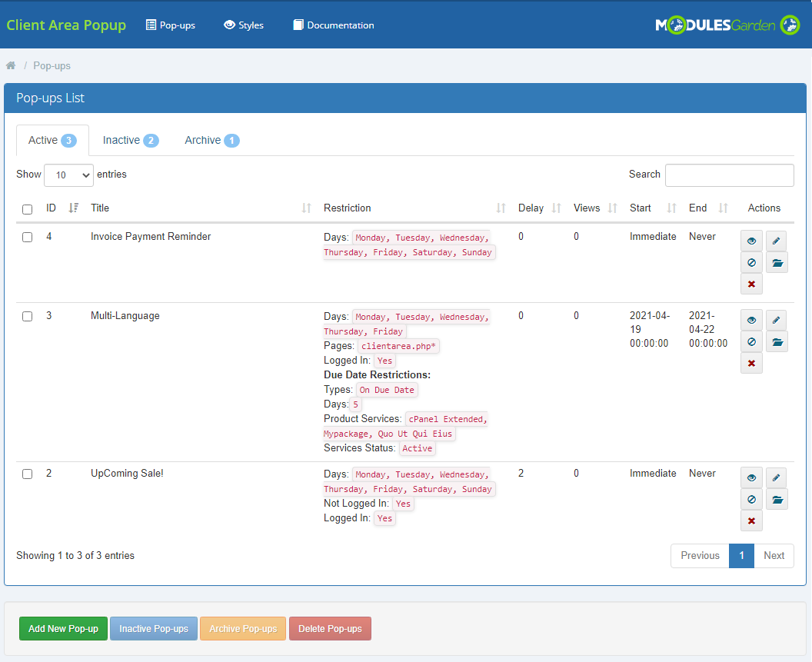Preview the Multi-Language pop-up with eye icon

pos(751,320)
